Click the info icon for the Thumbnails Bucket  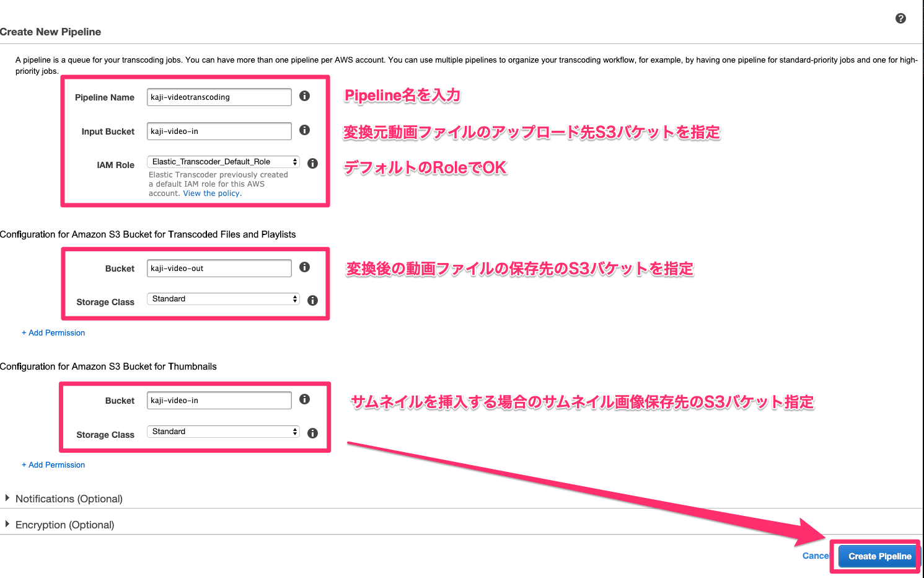click(304, 399)
